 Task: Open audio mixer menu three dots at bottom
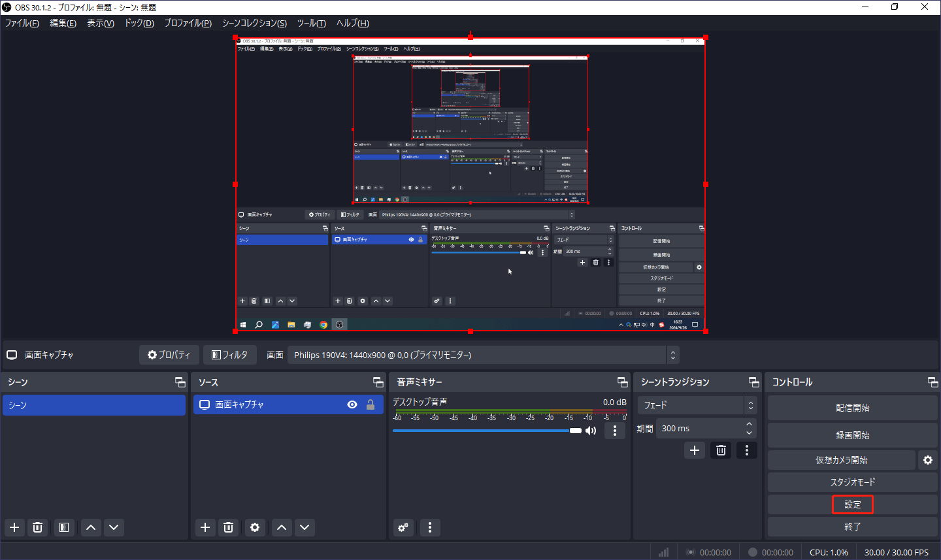(x=430, y=527)
